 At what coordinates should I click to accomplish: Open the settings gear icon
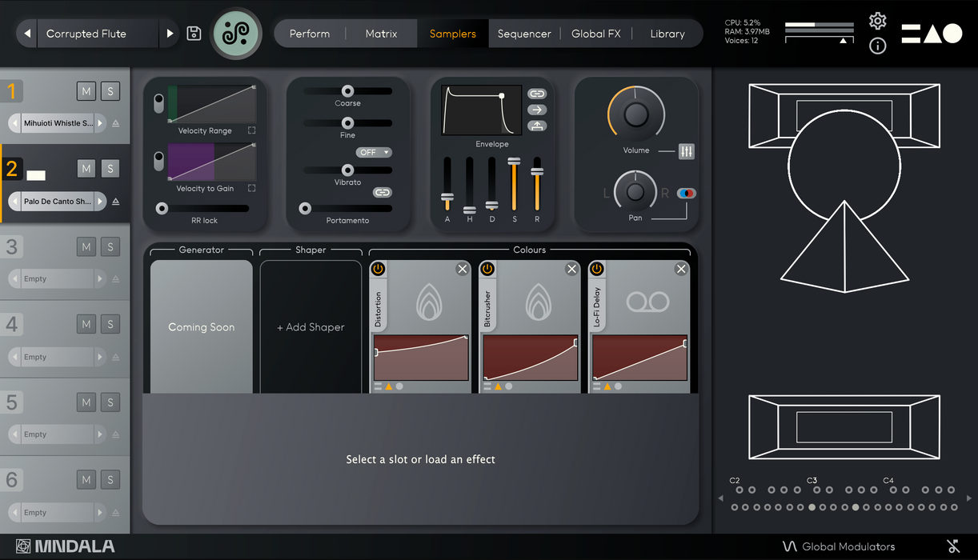(877, 21)
